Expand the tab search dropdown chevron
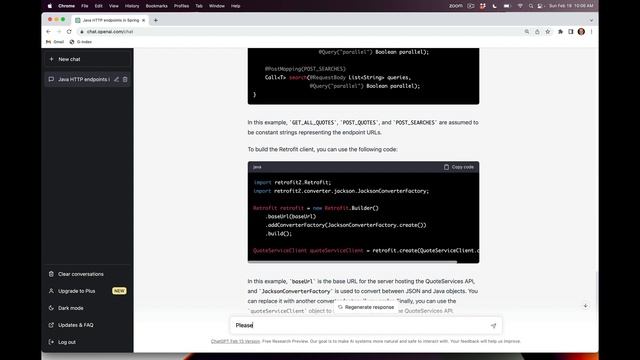 (x=591, y=20)
